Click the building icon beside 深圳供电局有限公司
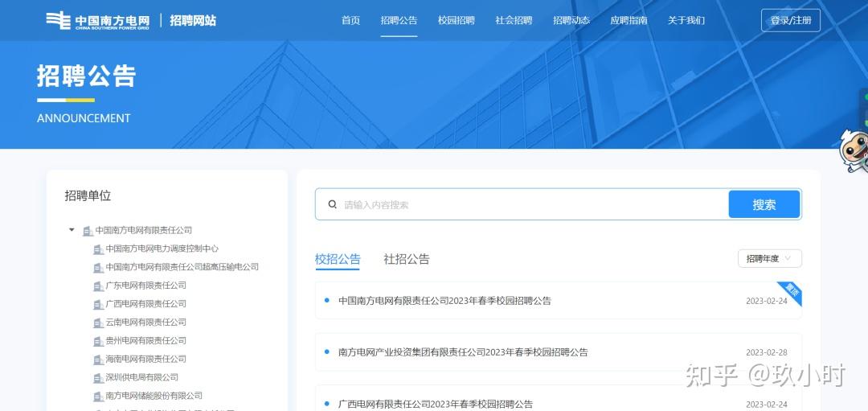 point(99,378)
